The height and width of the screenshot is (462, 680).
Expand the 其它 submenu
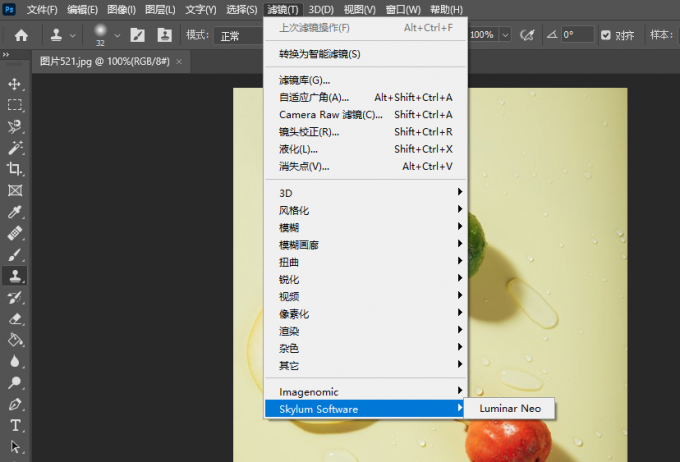pos(365,365)
